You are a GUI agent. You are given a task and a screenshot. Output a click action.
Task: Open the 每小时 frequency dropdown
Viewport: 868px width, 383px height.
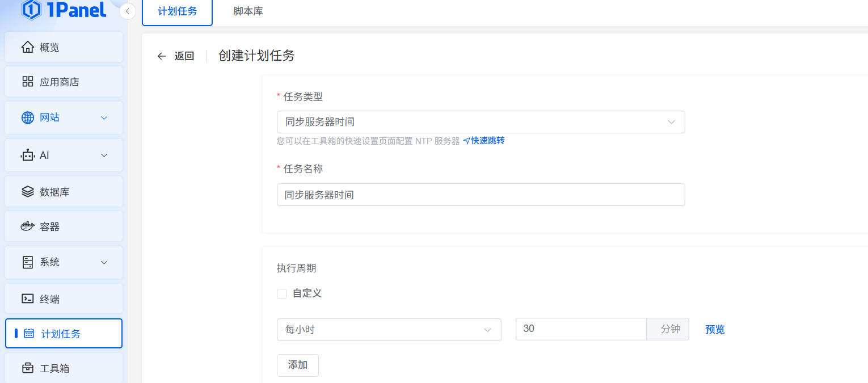[x=389, y=330]
